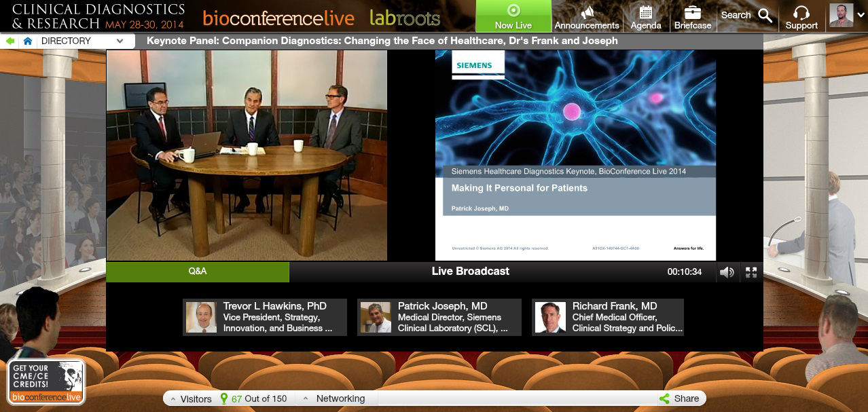Expand the profile menu arrow
Image resolution: width=868 pixels, height=412 pixels.
pyautogui.click(x=861, y=16)
